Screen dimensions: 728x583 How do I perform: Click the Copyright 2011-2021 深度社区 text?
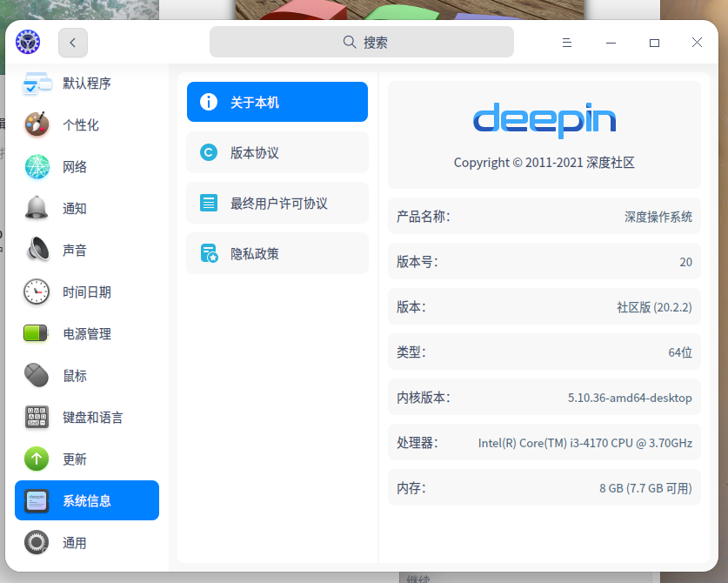(x=544, y=163)
